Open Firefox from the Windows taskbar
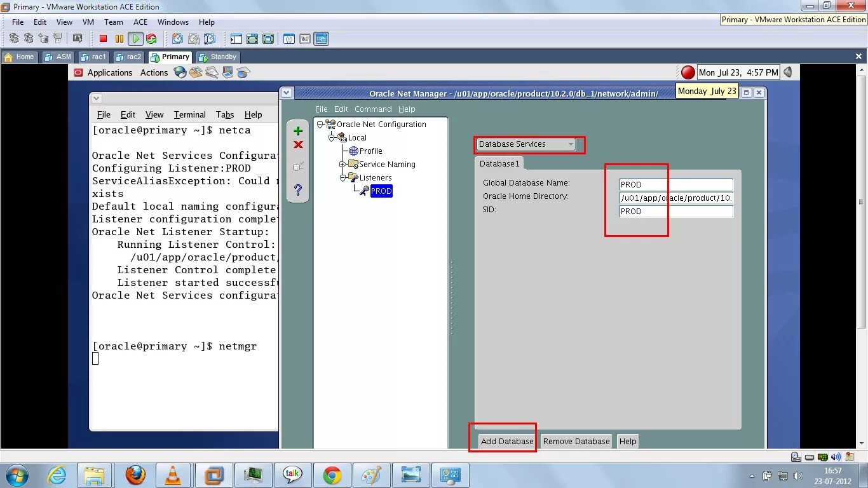 click(135, 475)
